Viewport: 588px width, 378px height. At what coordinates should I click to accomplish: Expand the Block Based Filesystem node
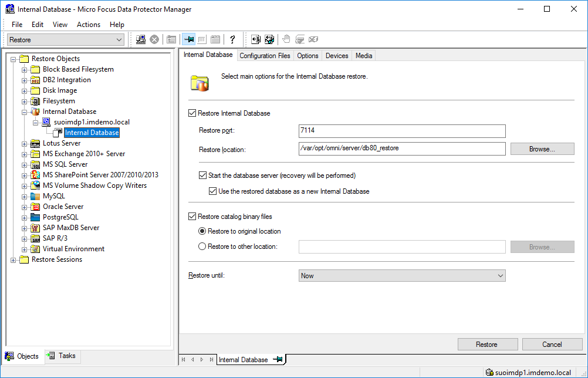tap(25, 70)
